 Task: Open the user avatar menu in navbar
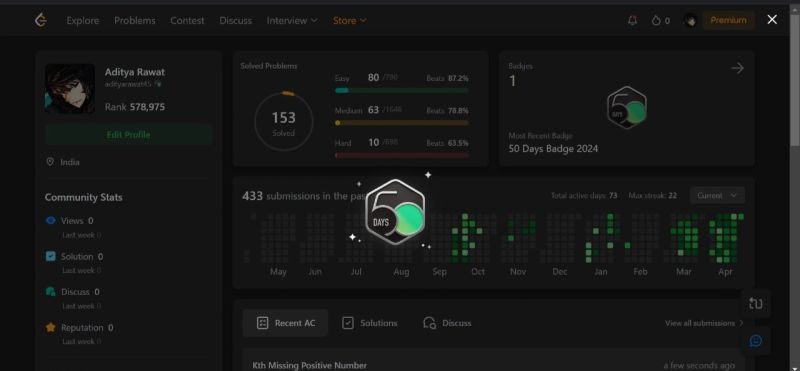(x=690, y=20)
